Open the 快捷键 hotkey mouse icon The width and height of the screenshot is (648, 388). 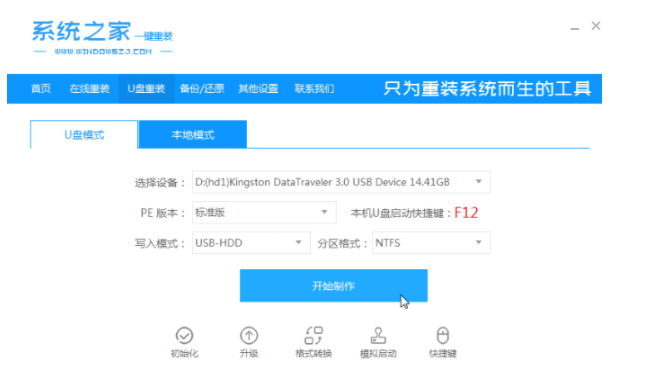tap(443, 336)
